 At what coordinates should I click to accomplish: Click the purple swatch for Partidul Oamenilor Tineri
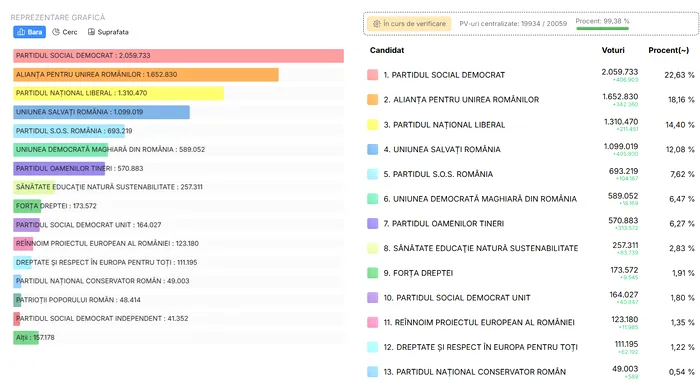coord(372,223)
